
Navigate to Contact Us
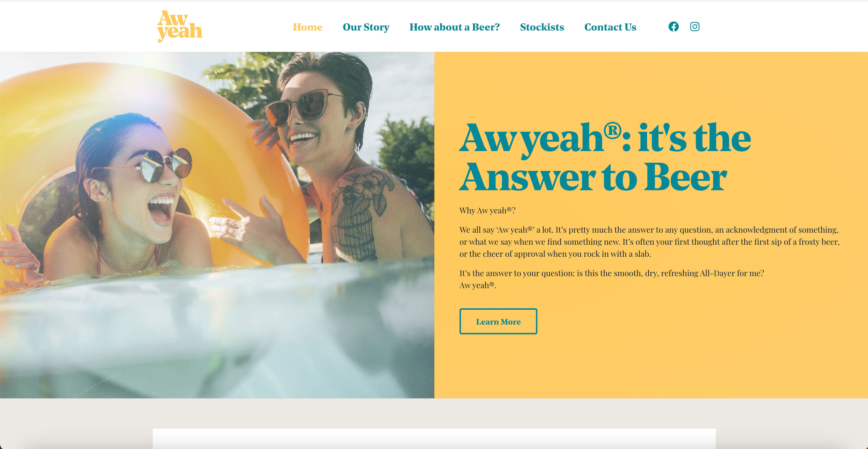[x=610, y=27]
